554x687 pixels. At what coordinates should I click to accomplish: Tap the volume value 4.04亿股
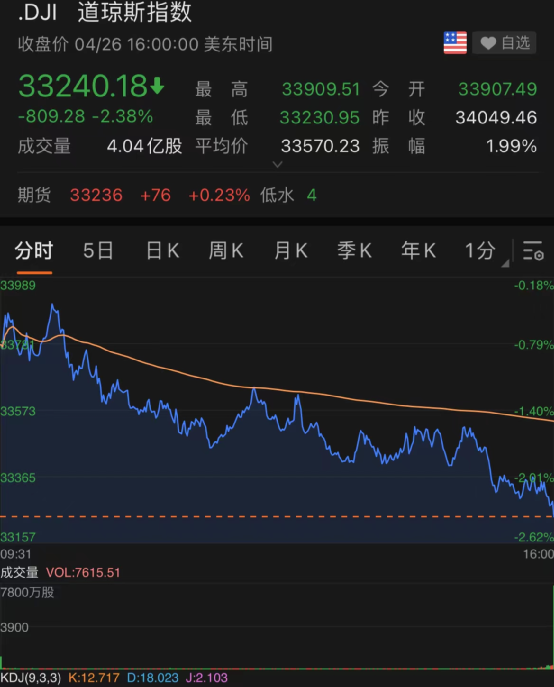pos(144,146)
